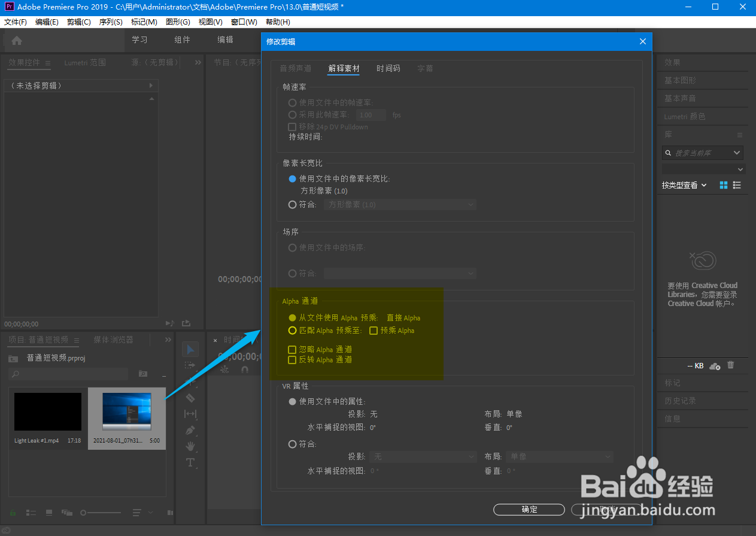Show Libraries items in list view
The image size is (756, 536).
pos(737,185)
